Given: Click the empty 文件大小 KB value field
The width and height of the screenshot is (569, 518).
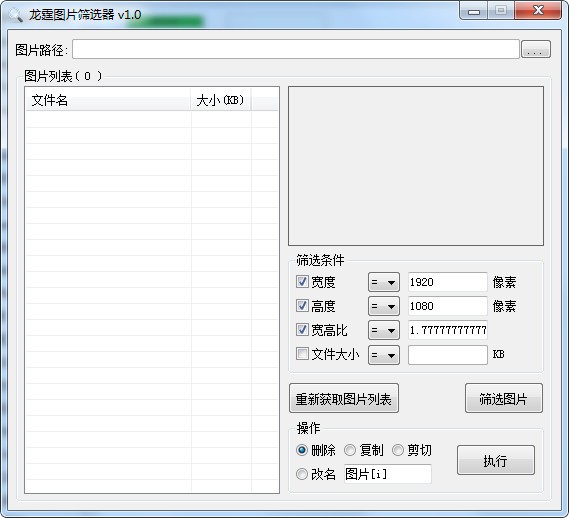Looking at the screenshot, I should 447,355.
